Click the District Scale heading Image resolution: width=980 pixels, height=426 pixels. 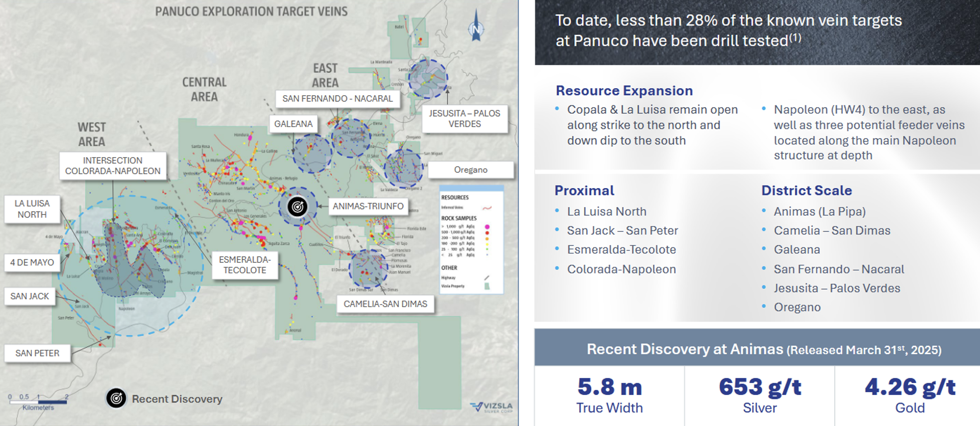coord(806,191)
